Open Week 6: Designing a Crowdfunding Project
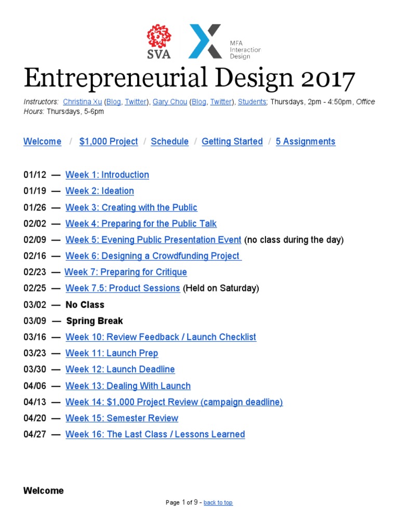Image resolution: width=399 pixels, height=532 pixels. [153, 256]
